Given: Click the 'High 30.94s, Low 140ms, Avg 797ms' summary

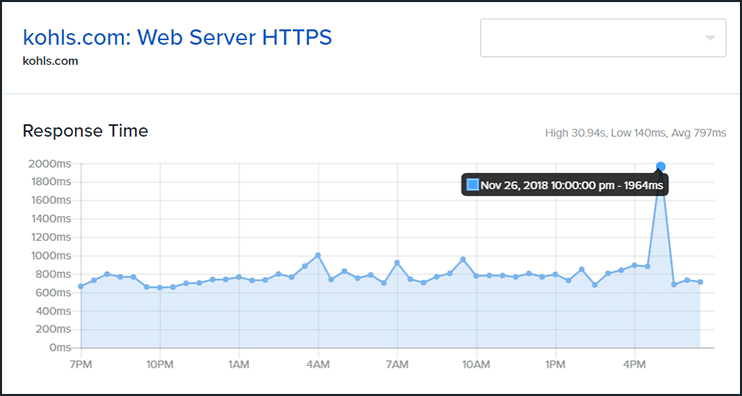Looking at the screenshot, I should 636,133.
